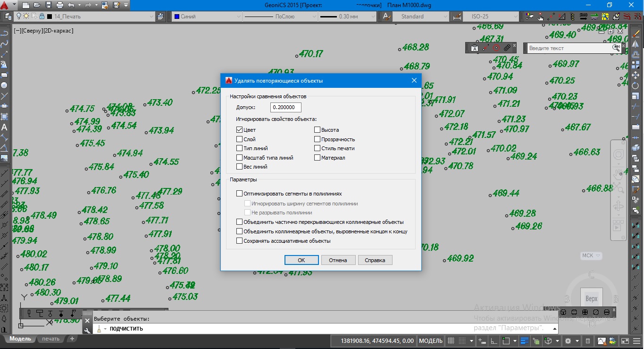The height and width of the screenshot is (349, 644).
Task: Toggle the lineweight display blue bars icon
Action: (525, 340)
